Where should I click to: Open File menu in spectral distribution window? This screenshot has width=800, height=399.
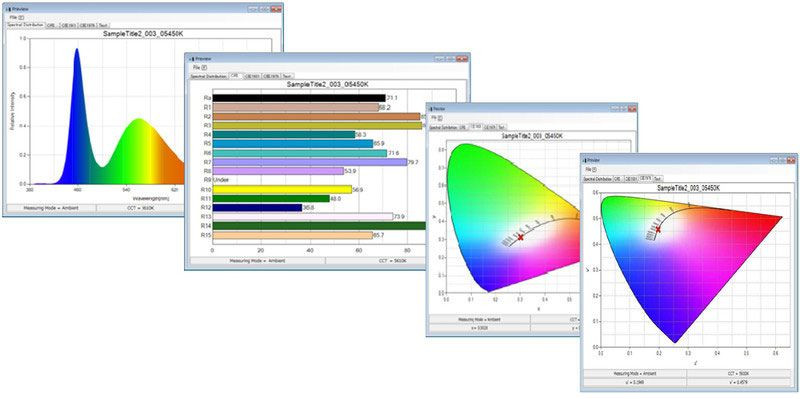tap(13, 17)
